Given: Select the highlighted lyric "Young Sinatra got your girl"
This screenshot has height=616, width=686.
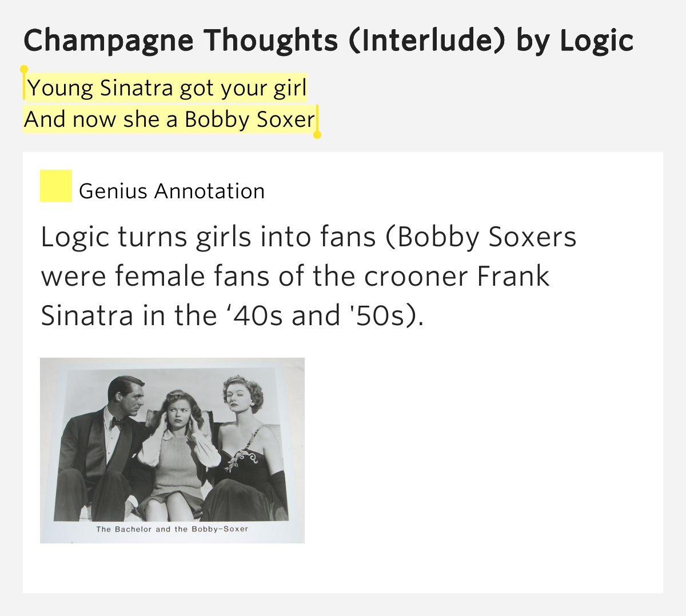Looking at the screenshot, I should 167,88.
